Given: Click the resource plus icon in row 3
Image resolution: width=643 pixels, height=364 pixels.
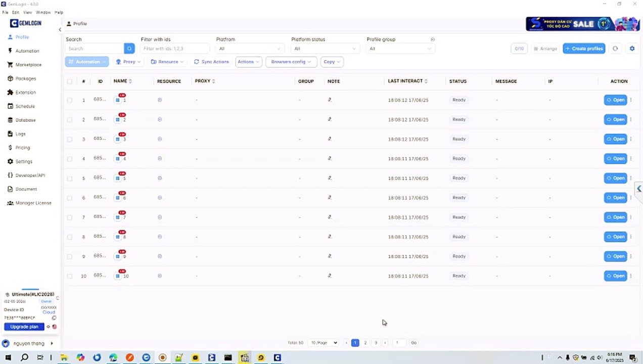Looking at the screenshot, I should [x=160, y=139].
